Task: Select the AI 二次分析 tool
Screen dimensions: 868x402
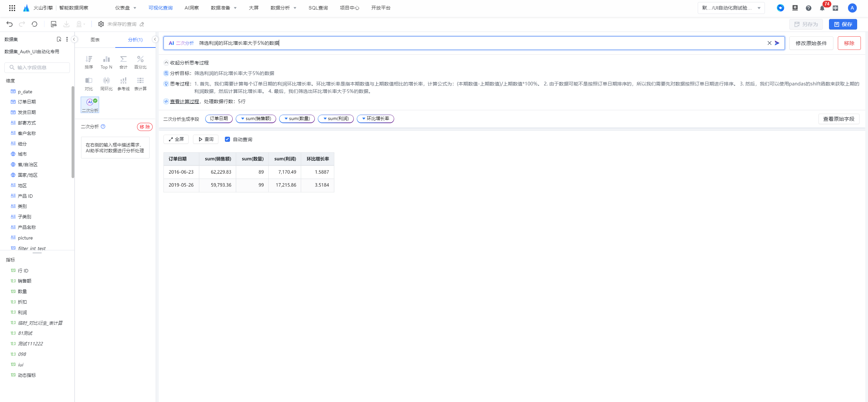Action: tap(90, 105)
